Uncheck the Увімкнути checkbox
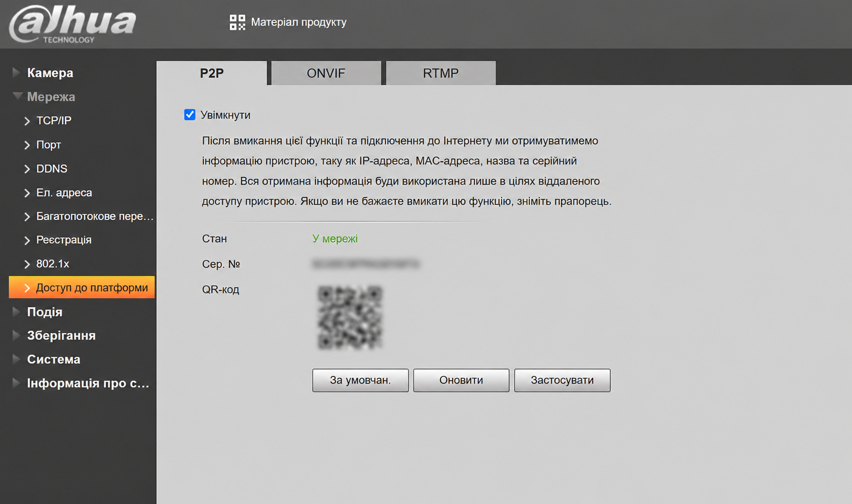Viewport: 852px width, 504px height. pyautogui.click(x=190, y=114)
